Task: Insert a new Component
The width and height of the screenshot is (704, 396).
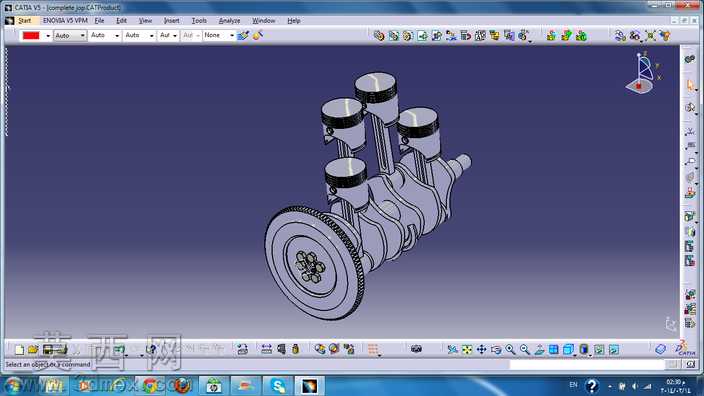Action: (379, 35)
